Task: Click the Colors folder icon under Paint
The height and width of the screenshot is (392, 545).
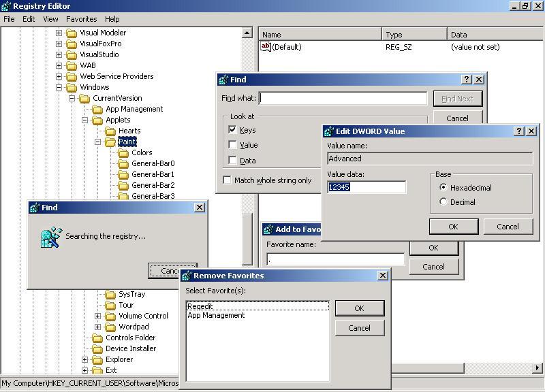Action: click(123, 152)
